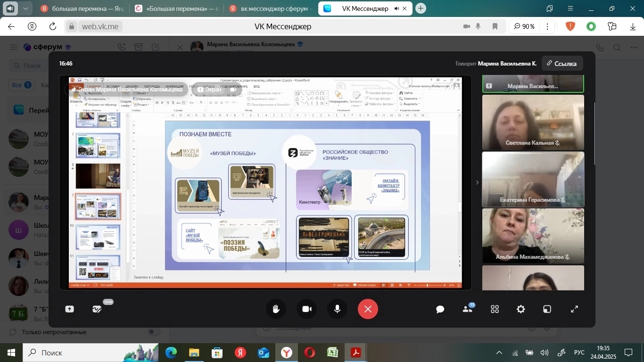
Task: Toggle browser sound icon at top left
Action: (9, 8)
